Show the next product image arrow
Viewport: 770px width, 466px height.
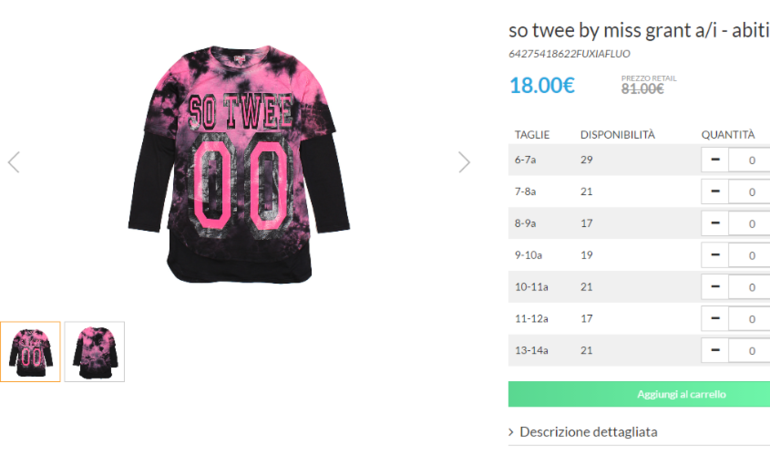coord(464,162)
